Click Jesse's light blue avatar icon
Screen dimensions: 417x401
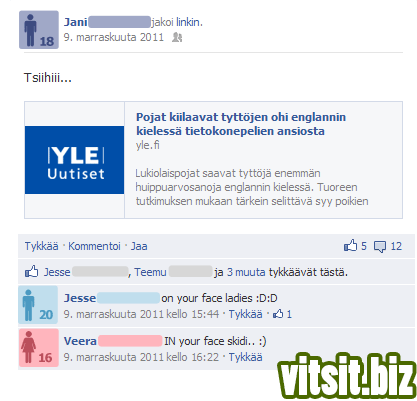[x=38, y=305]
